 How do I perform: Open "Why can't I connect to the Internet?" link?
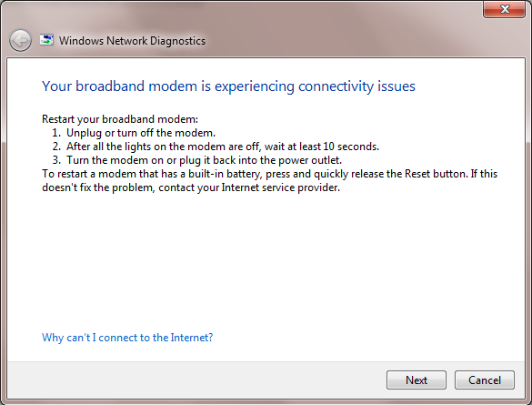pos(127,338)
